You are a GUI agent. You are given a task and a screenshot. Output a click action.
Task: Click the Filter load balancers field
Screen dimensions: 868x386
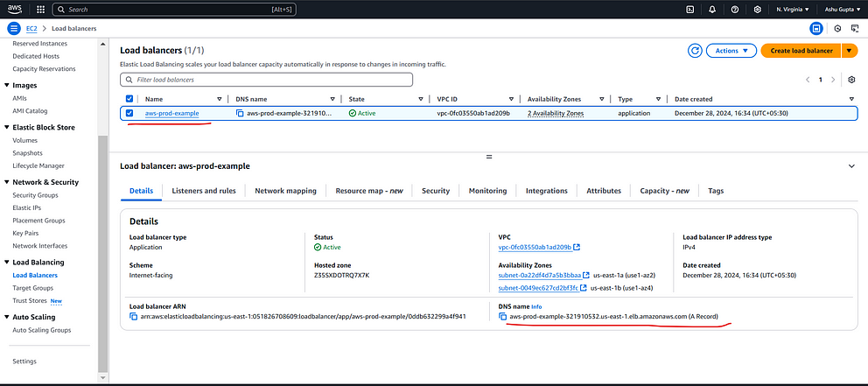coord(266,80)
